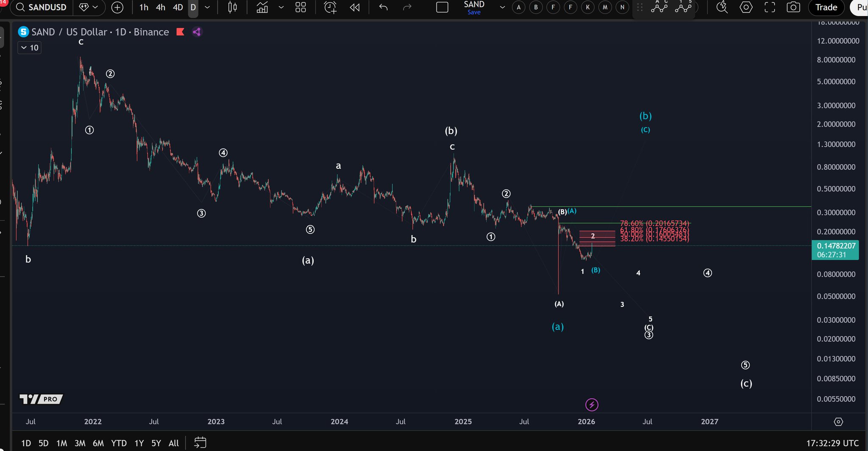The image size is (868, 451).
Task: Open quick search lightning magnifier
Action: 722,7
